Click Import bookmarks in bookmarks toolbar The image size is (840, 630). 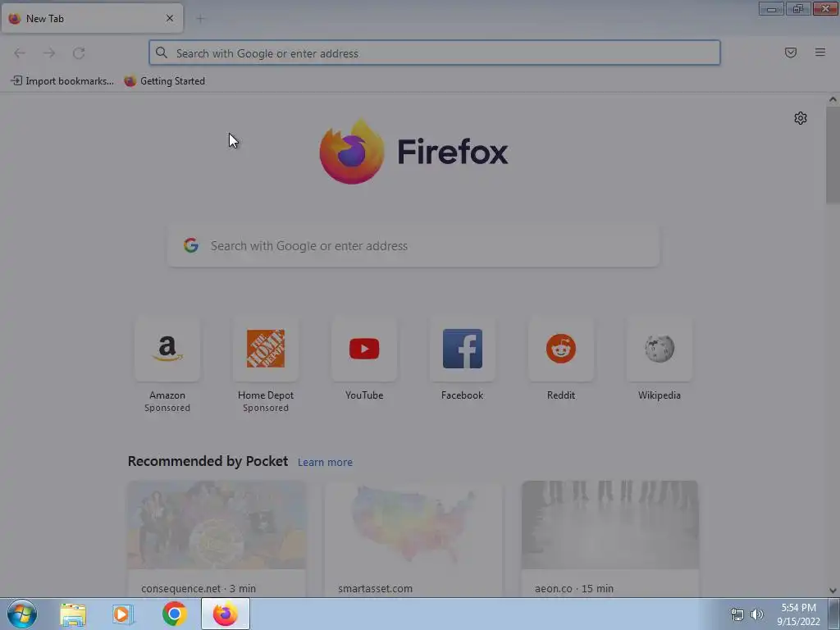point(62,81)
